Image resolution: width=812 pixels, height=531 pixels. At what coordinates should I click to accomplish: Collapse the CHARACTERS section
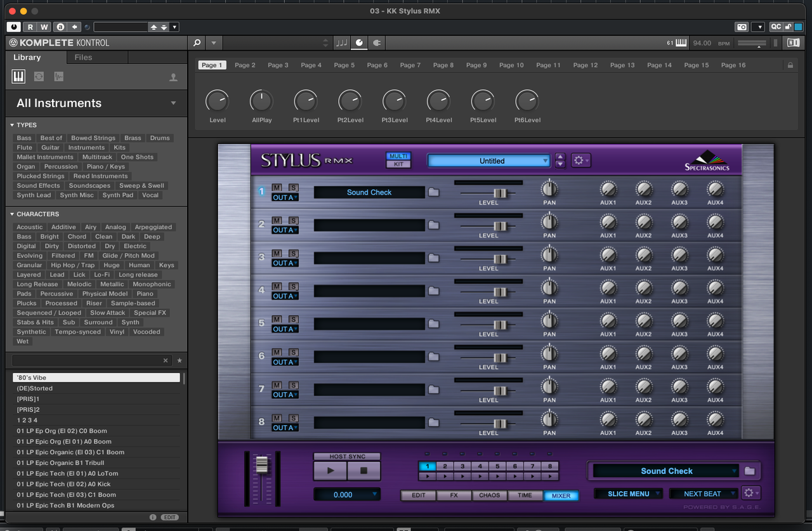12,214
